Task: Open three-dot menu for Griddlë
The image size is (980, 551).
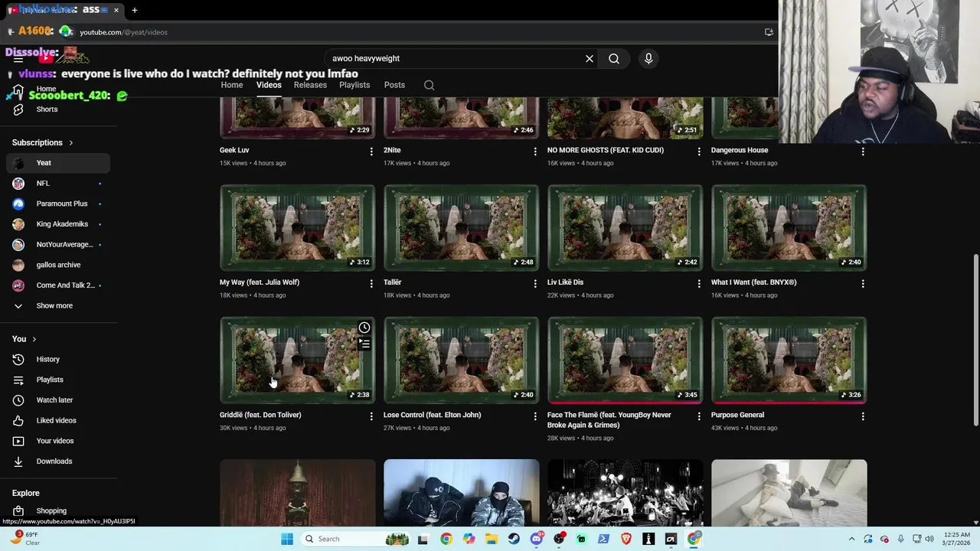Action: click(x=371, y=416)
